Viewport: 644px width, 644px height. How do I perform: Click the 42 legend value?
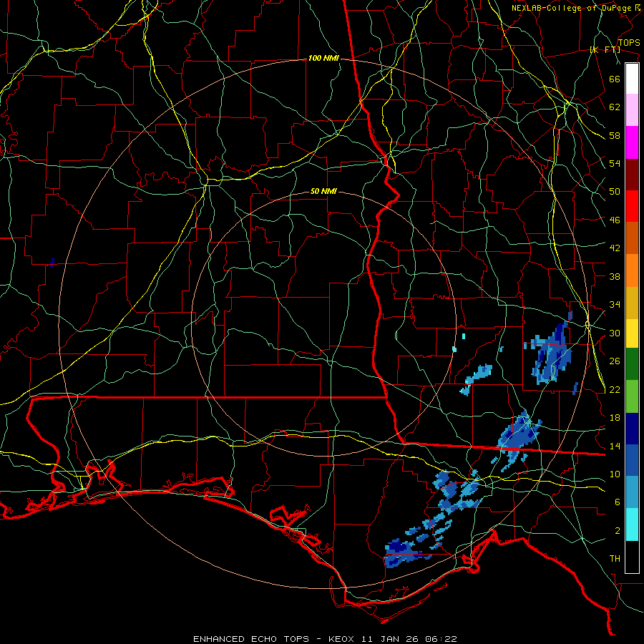pos(615,248)
